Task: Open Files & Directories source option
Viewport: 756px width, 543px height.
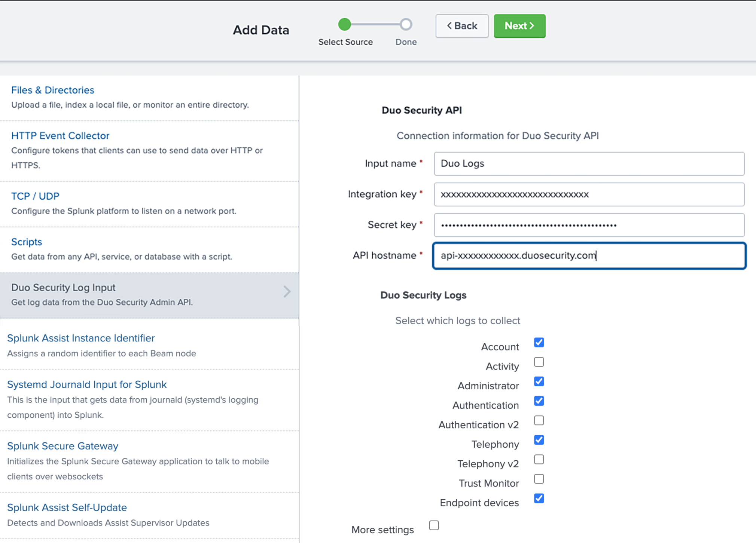Action: click(52, 90)
